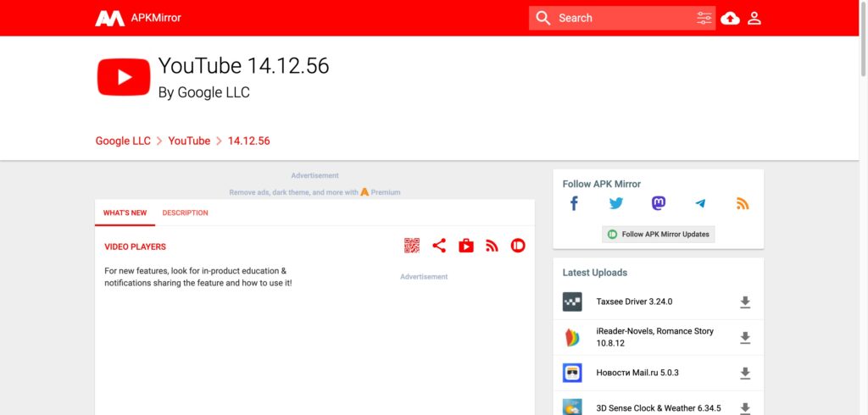Click iReader-Novels app icon
The width and height of the screenshot is (868, 415).
tap(572, 338)
